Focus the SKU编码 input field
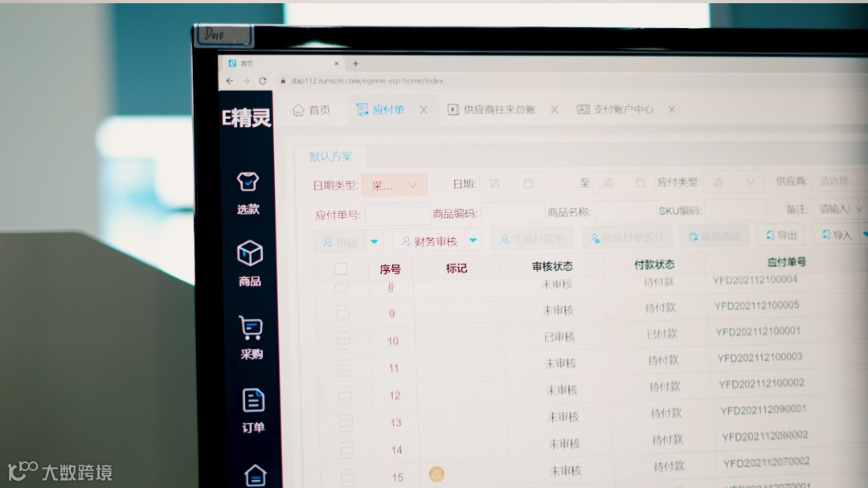This screenshot has height=488, width=868. [735, 210]
